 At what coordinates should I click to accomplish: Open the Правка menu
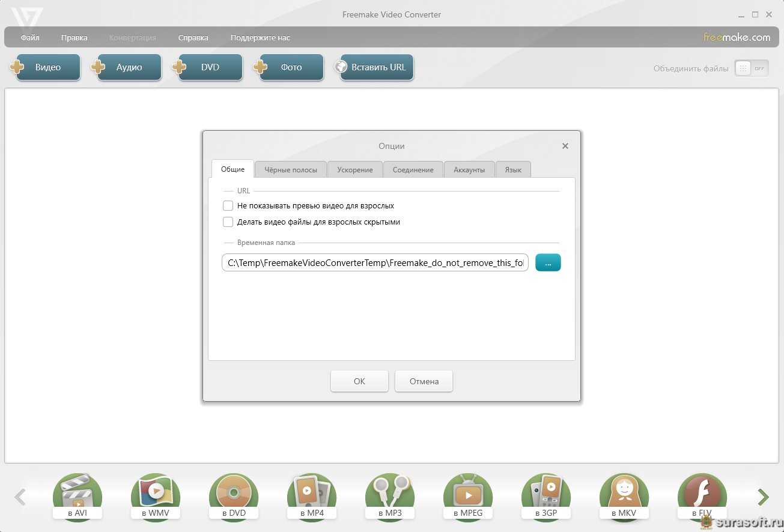(74, 37)
